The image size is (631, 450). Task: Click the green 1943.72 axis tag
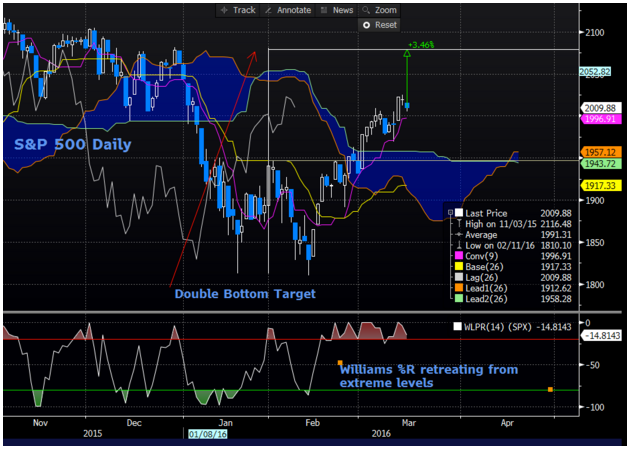click(x=600, y=163)
